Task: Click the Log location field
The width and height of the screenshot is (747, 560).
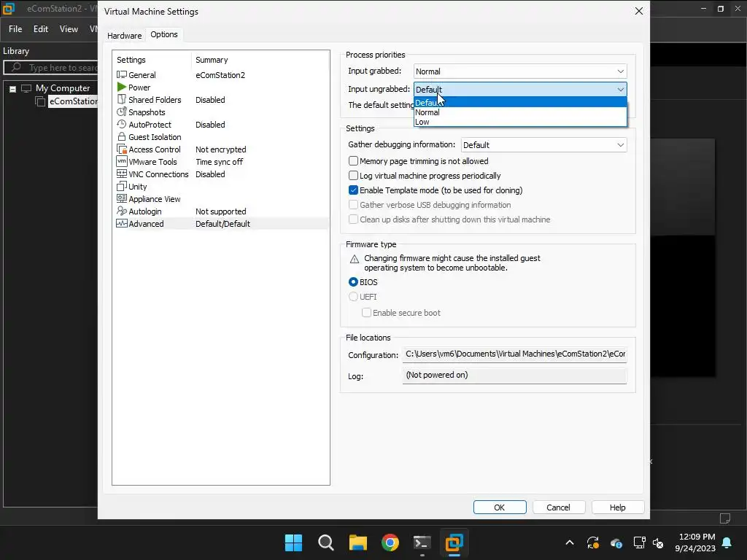Action: 514,376
